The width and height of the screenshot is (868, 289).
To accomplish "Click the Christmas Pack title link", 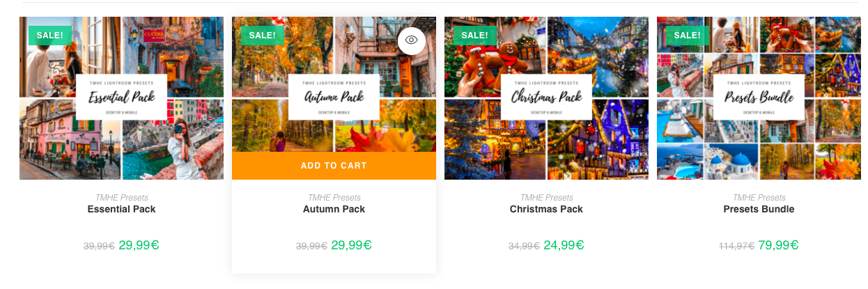I will (546, 209).
